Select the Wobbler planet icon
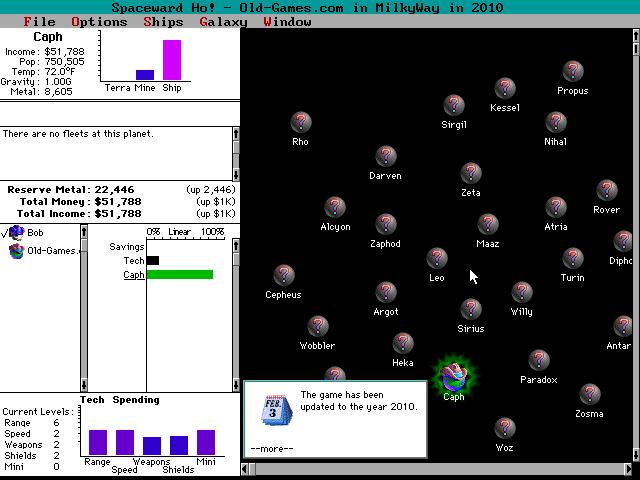Image resolution: width=640 pixels, height=480 pixels. click(318, 326)
